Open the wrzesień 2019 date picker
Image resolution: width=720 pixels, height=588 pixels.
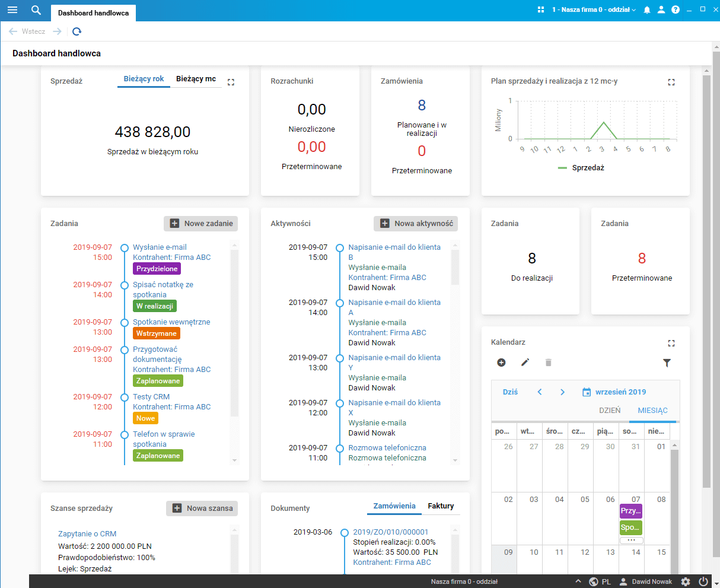tap(614, 392)
